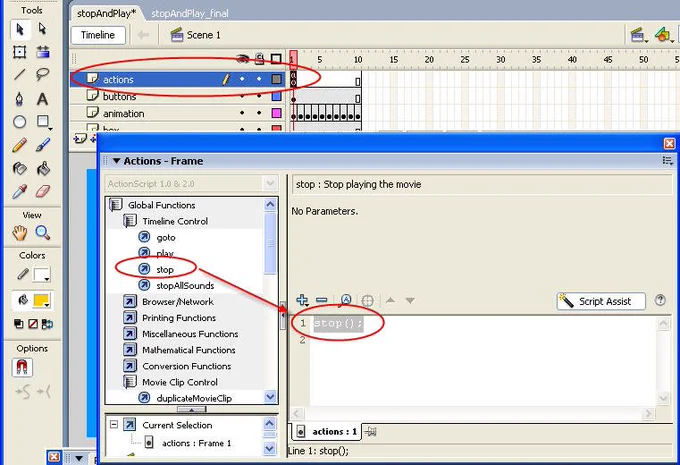Select the stopAndPlay* document tab
The height and width of the screenshot is (465, 680).
(106, 13)
